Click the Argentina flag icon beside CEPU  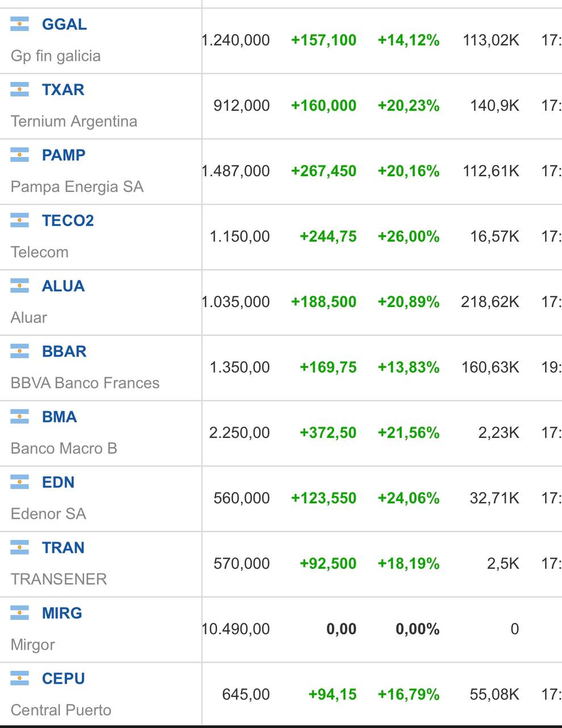tap(19, 678)
